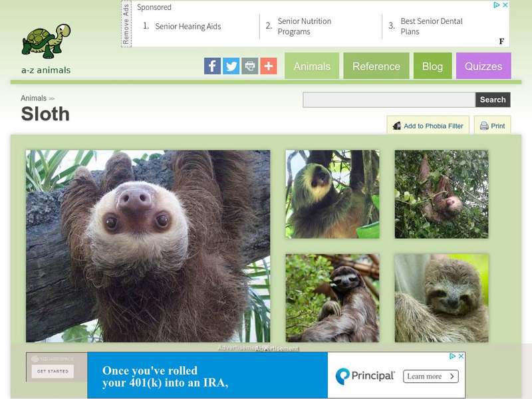The width and height of the screenshot is (532, 399).
Task: Close the bottom Principal ad X icon
Action: pos(461,356)
